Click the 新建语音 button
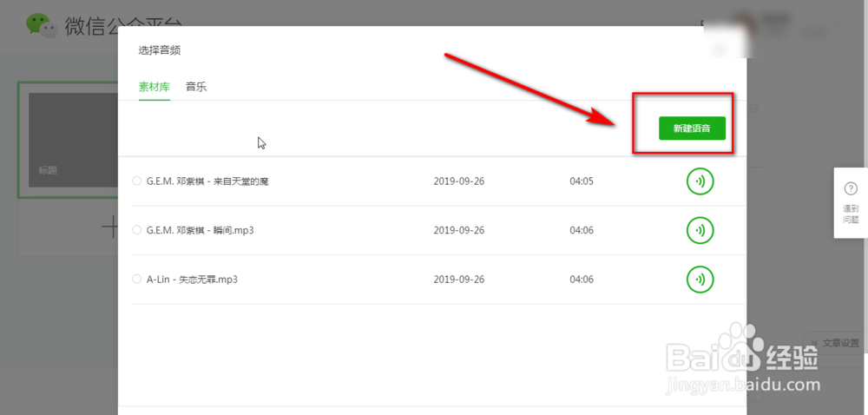The image size is (868, 415). [692, 128]
